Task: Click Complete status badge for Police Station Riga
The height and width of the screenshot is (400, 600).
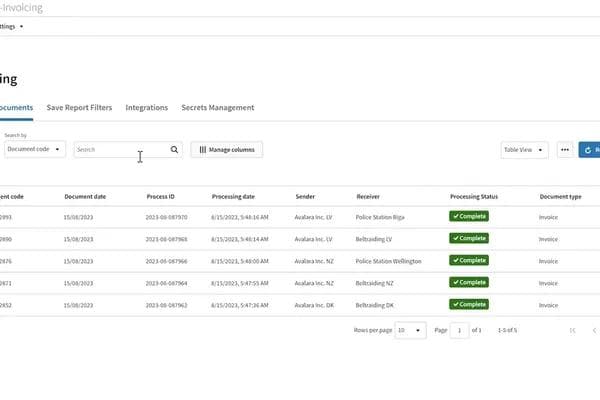Action: (468, 216)
